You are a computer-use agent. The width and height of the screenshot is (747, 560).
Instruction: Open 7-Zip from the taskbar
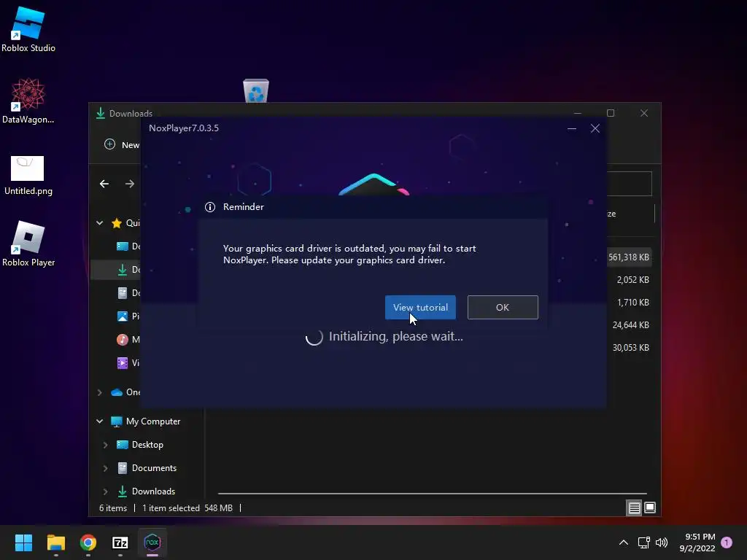[120, 542]
